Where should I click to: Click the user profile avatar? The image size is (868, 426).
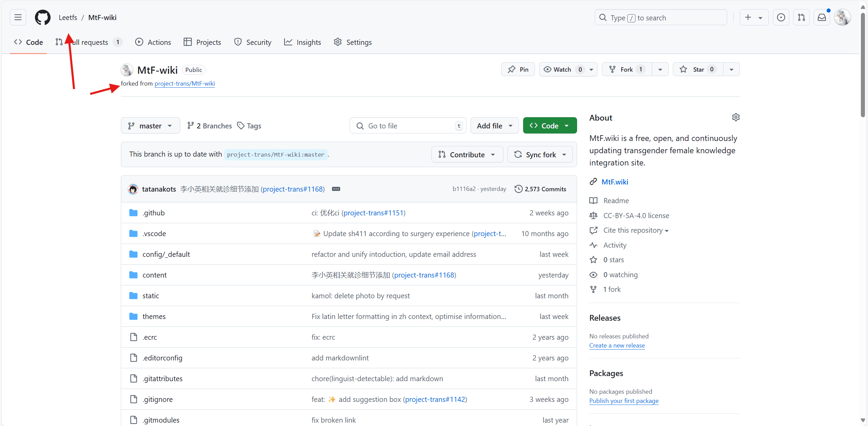(x=842, y=17)
